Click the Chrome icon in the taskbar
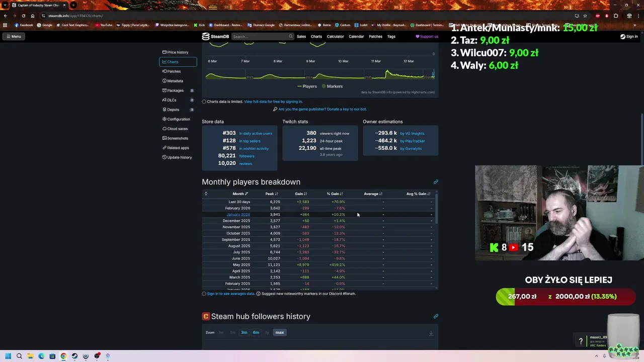Screen dimensions: 644x362 coord(63,356)
